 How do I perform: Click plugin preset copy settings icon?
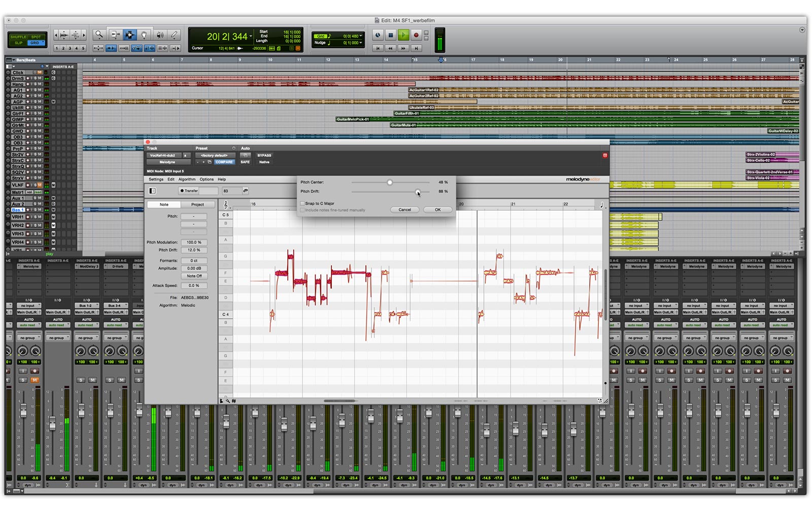[x=209, y=162]
